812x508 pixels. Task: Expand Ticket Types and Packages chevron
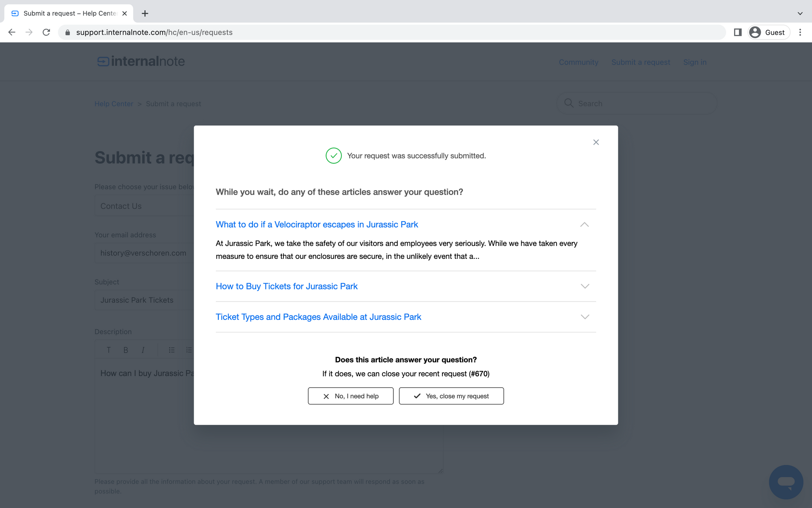click(585, 317)
